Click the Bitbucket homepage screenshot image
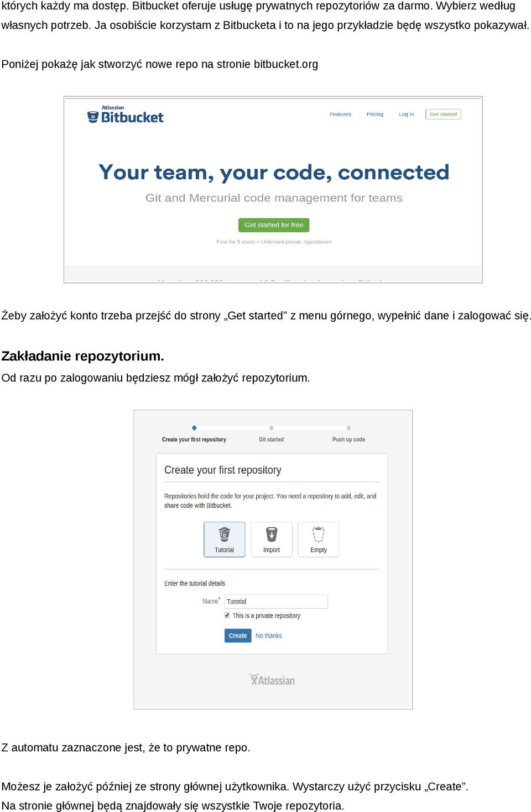The width and height of the screenshot is (531, 812). 273,190
